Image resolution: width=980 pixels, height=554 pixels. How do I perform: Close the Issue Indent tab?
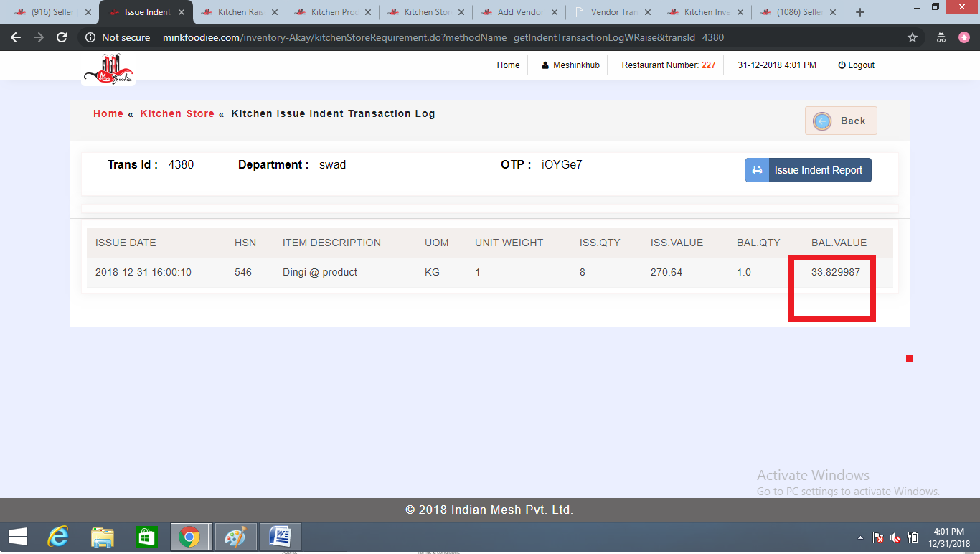tap(182, 12)
